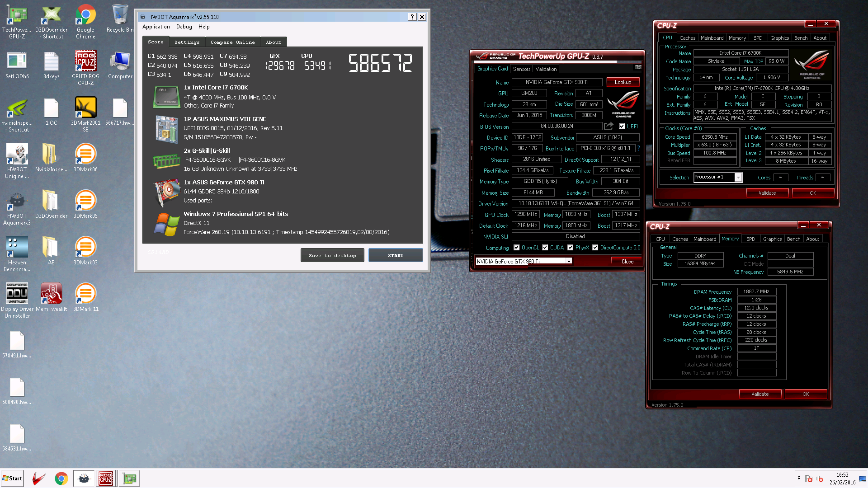
Task: Open TechPowerUp GPU-Z desktop shortcut
Action: pos(17,22)
